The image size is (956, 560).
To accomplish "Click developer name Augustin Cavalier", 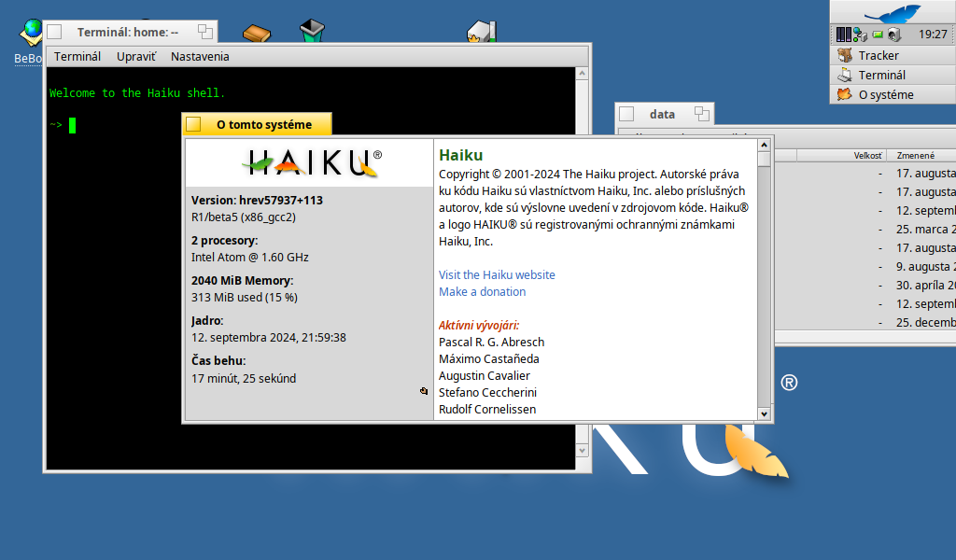I will coord(485,376).
